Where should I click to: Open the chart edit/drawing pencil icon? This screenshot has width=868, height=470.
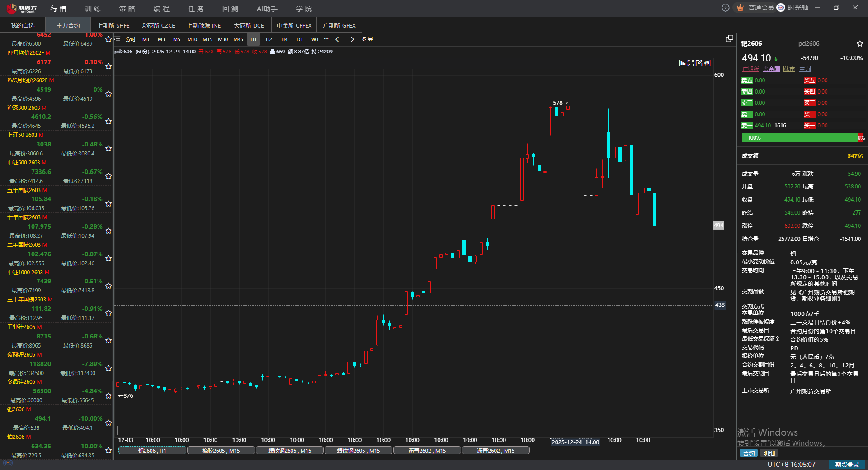coord(699,63)
